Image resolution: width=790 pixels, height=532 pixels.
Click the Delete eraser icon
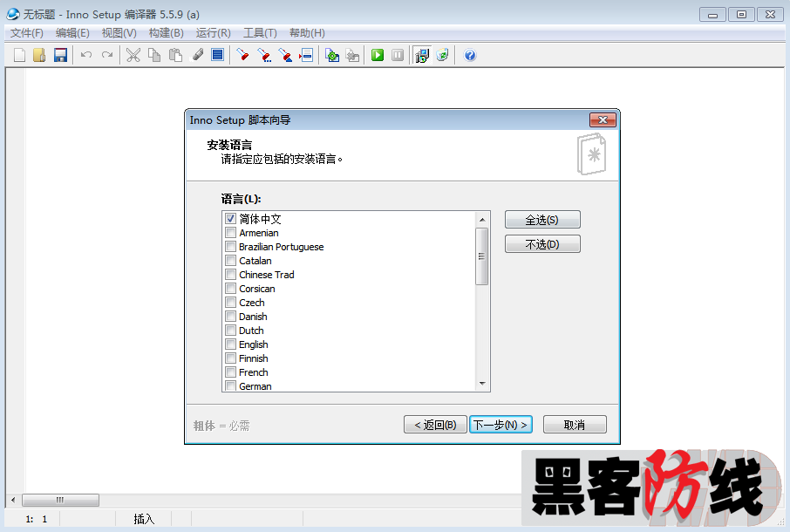coord(197,55)
